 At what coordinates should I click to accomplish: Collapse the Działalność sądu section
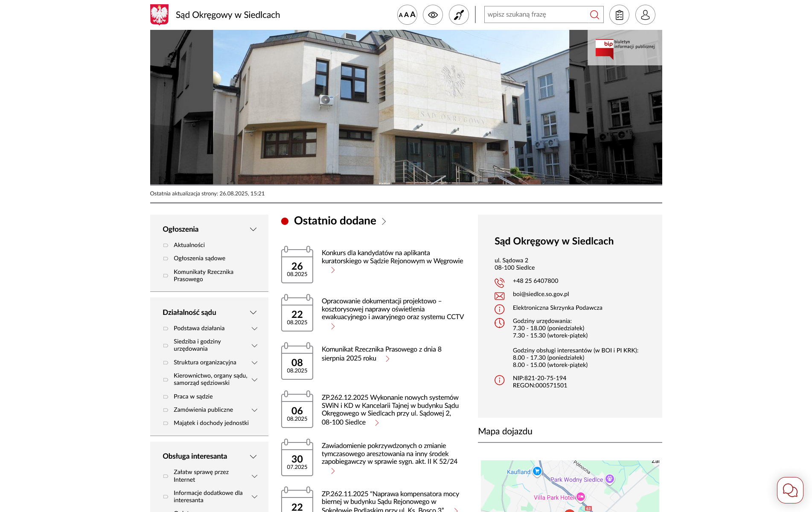[253, 313]
